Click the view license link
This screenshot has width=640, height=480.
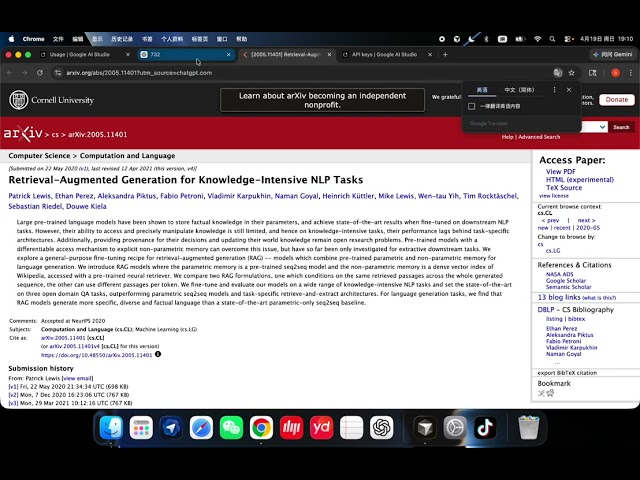coord(554,196)
